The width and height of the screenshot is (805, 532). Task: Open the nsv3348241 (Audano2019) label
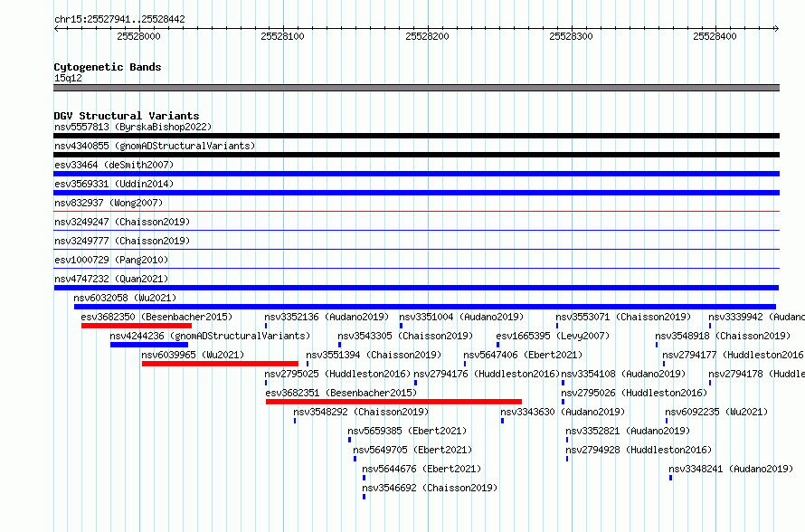tap(731, 469)
